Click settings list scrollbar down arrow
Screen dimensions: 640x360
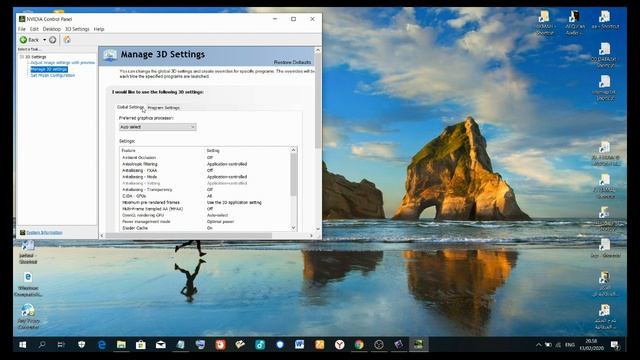click(x=293, y=228)
